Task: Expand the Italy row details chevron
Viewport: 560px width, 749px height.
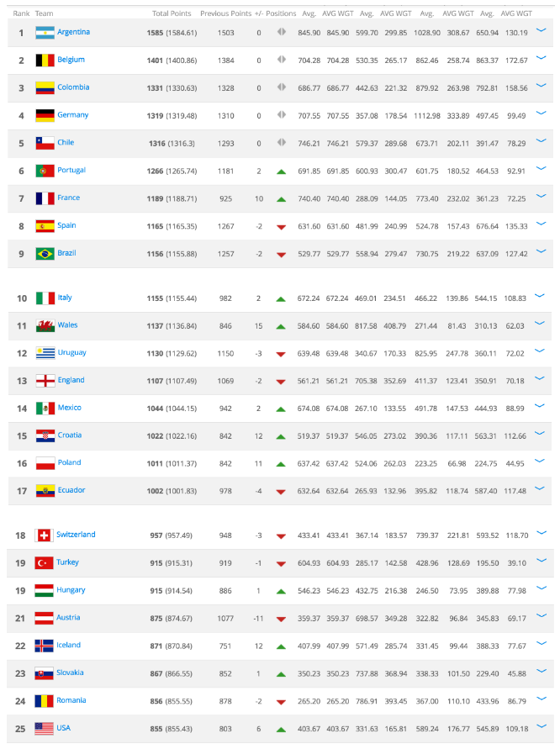Action: 540,296
